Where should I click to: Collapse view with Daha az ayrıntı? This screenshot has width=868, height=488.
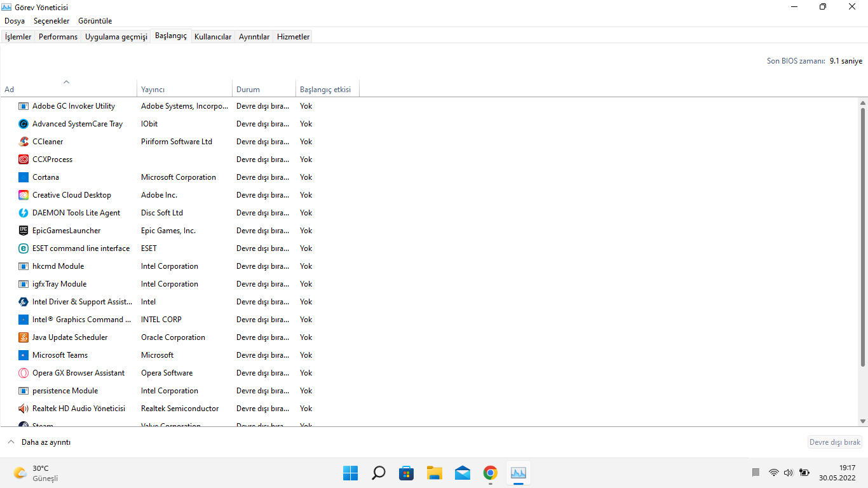point(39,442)
